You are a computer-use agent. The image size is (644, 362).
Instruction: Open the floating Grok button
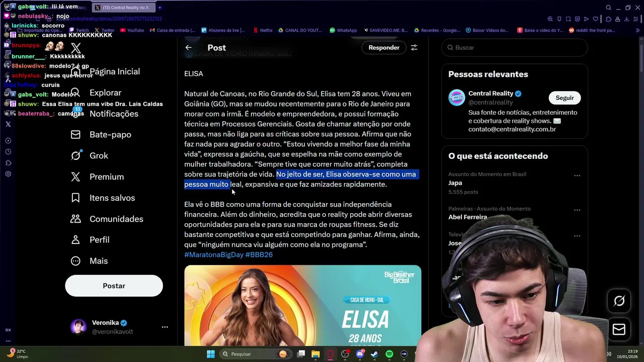619,301
